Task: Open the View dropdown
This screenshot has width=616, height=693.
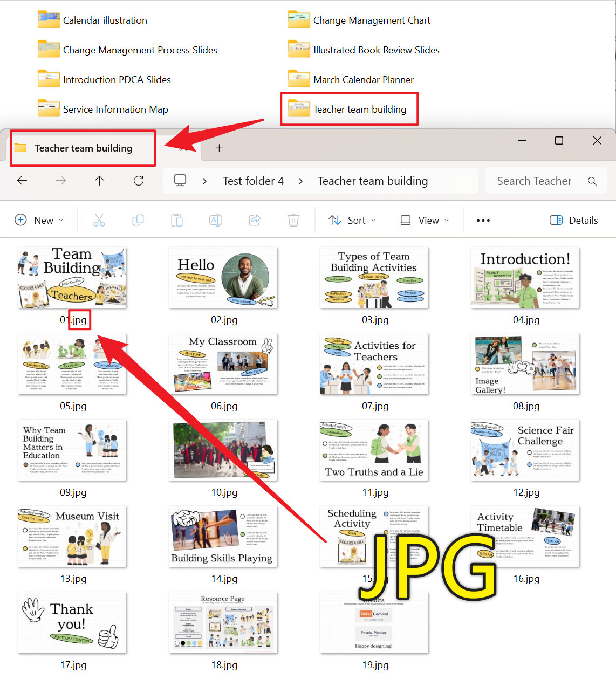Action: click(425, 220)
